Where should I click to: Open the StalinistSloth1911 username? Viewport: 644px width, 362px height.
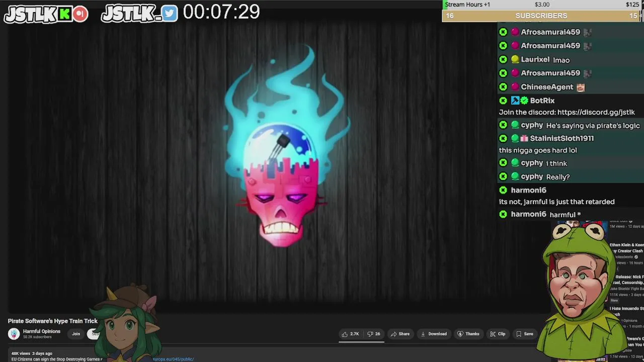pyautogui.click(x=562, y=138)
